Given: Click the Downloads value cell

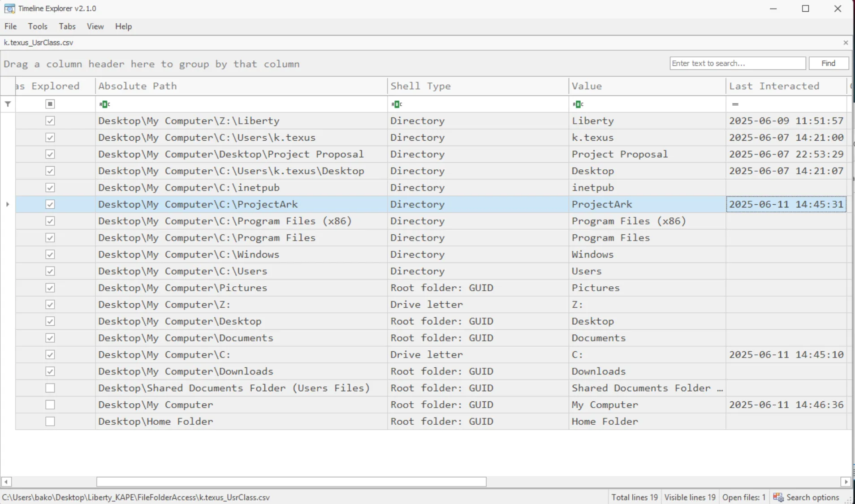Looking at the screenshot, I should point(647,371).
